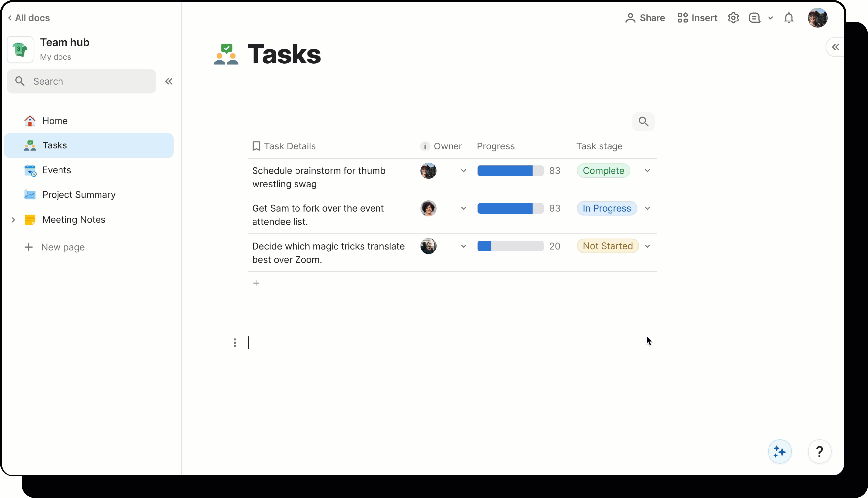Image resolution: width=868 pixels, height=498 pixels.
Task: Click the Share button
Action: pyautogui.click(x=645, y=18)
